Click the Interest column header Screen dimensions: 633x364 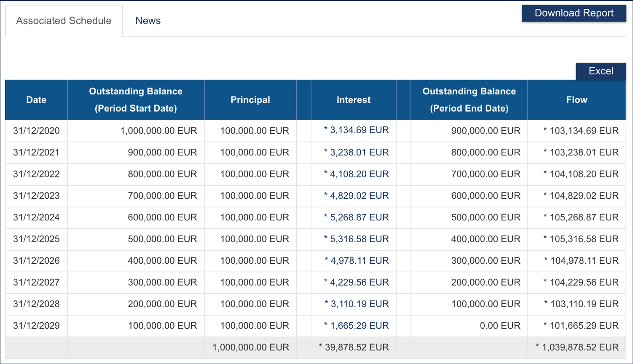pos(353,100)
